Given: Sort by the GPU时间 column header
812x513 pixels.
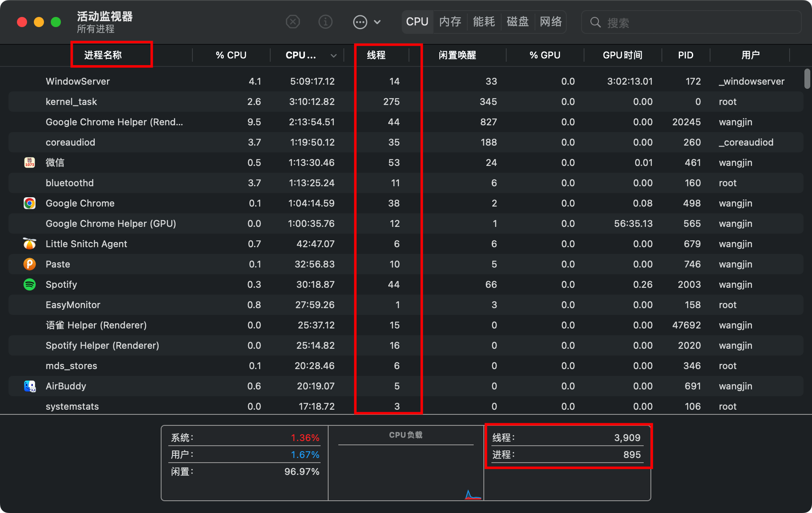Looking at the screenshot, I should [x=623, y=55].
